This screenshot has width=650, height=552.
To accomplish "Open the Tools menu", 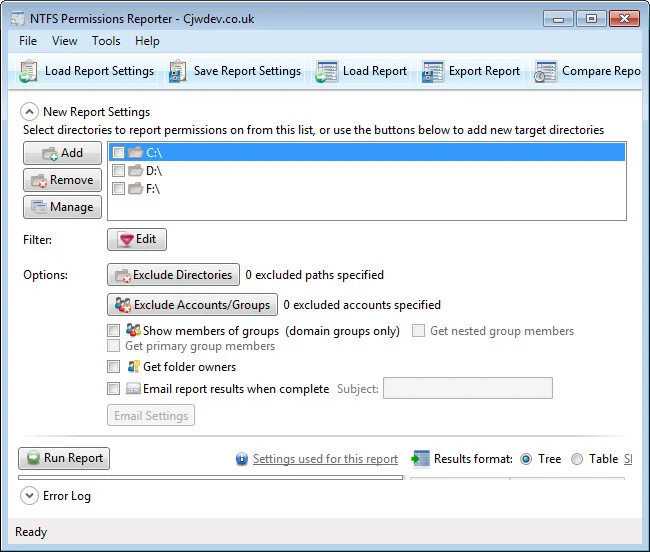I will coord(106,41).
